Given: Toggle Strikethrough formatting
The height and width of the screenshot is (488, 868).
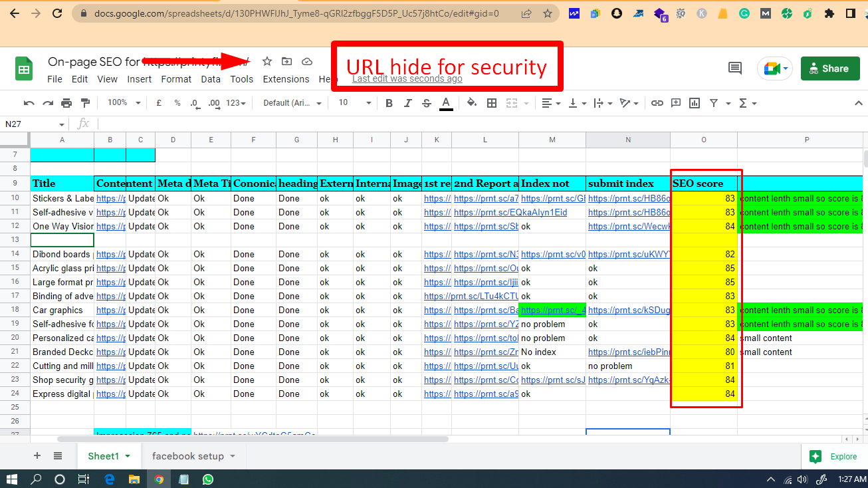Looking at the screenshot, I should tap(427, 103).
